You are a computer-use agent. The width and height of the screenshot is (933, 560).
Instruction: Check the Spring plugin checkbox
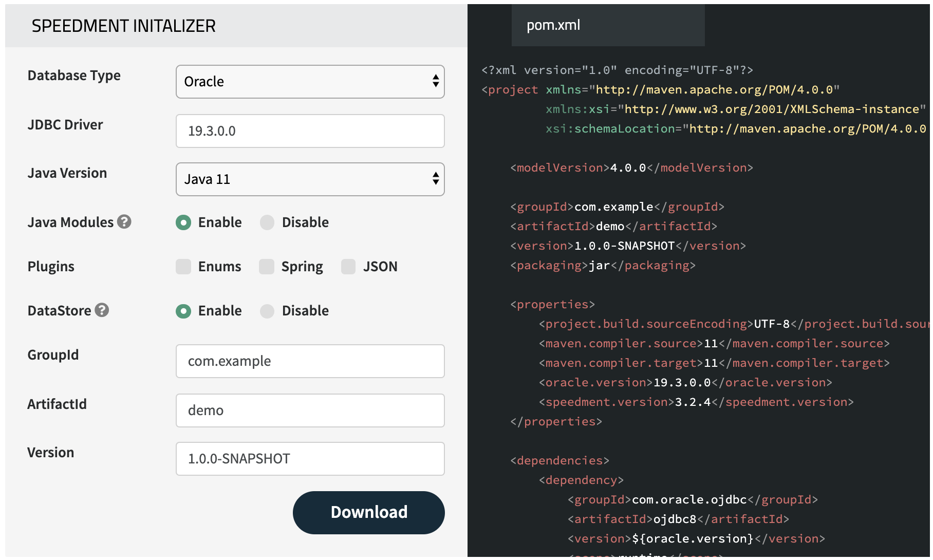click(267, 267)
